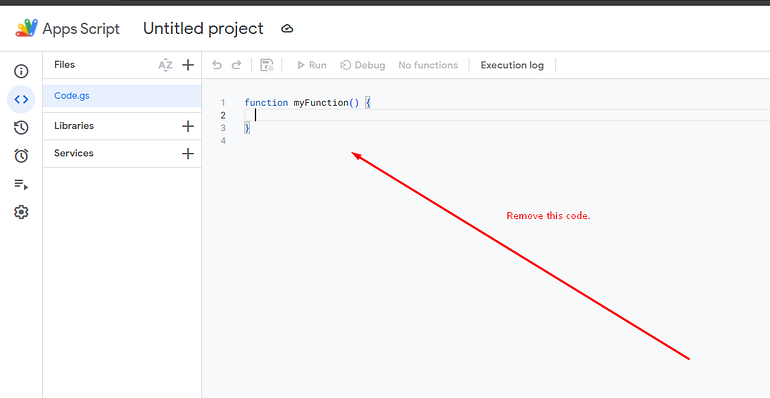
Task: Click the Files section header
Action: (64, 65)
